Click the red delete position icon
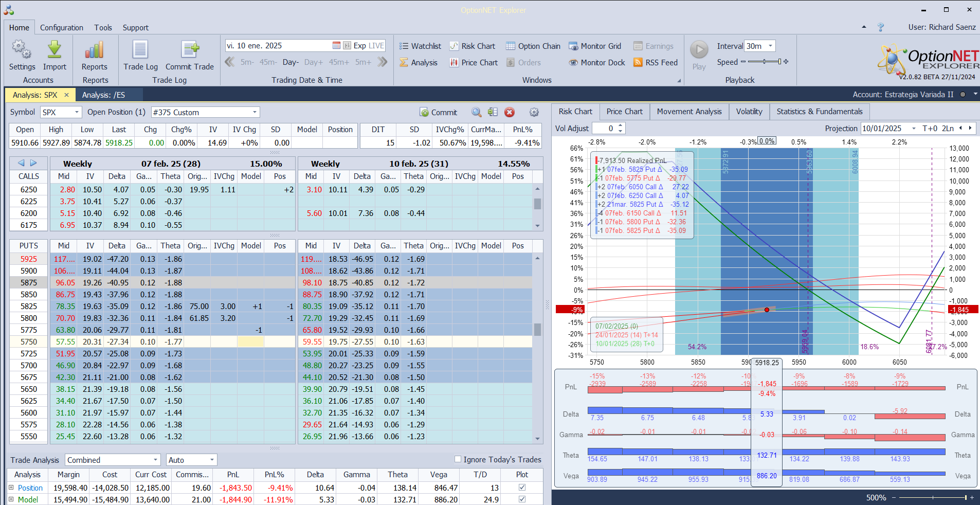 tap(510, 112)
